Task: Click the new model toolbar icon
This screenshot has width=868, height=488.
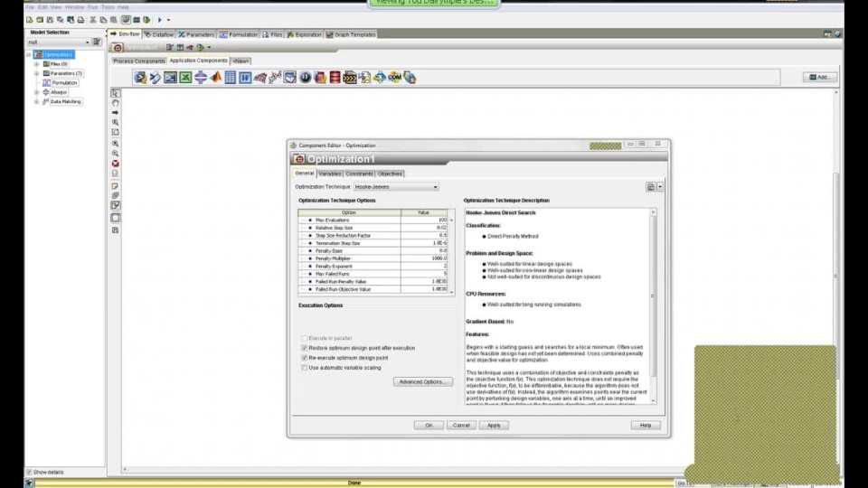Action: 29,20
